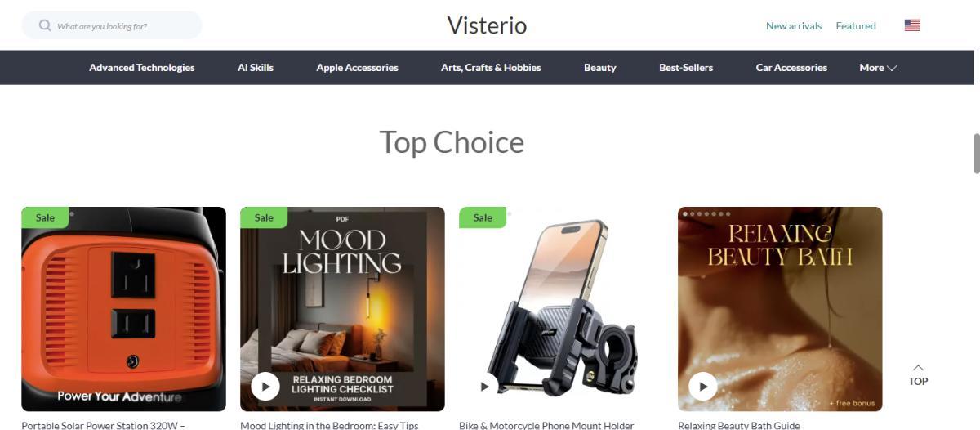This screenshot has width=980, height=430.
Task: Open the AI Skills category
Action: coord(256,68)
